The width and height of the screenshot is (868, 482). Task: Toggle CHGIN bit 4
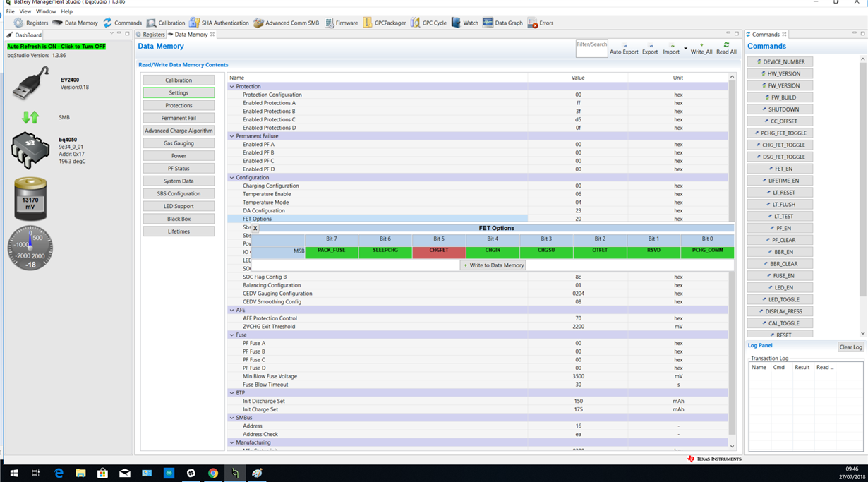(x=493, y=251)
